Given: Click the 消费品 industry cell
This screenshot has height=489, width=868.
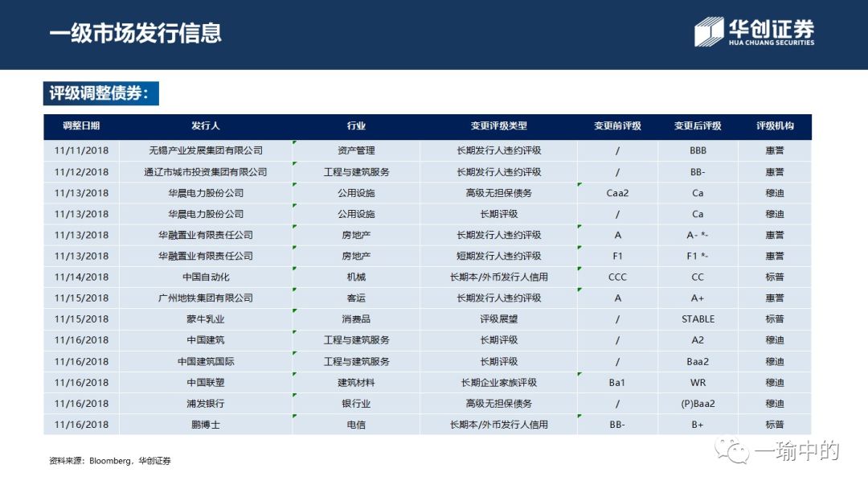Looking at the screenshot, I should point(356,319).
